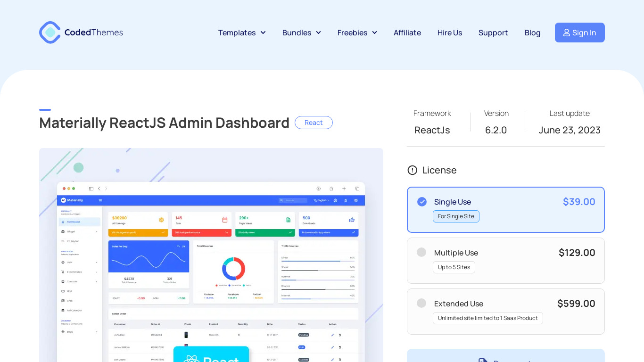Viewport: 644px width, 362px height.
Task: Click the React tag badge
Action: click(314, 123)
